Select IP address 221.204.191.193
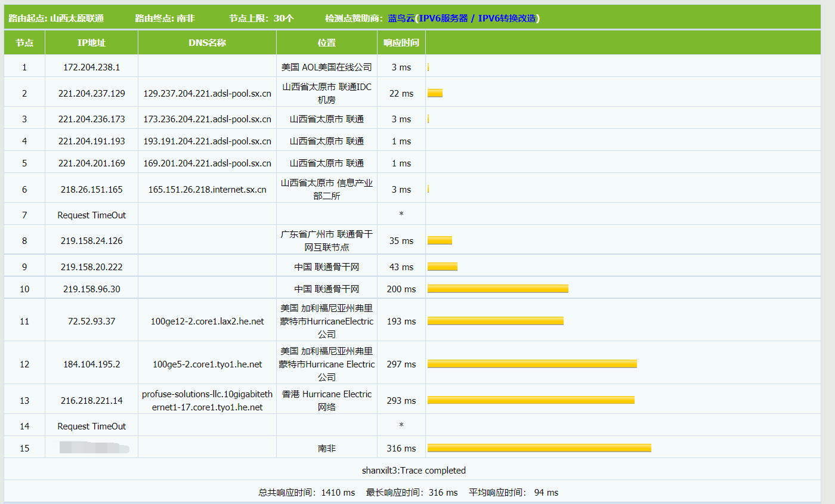 pyautogui.click(x=92, y=141)
